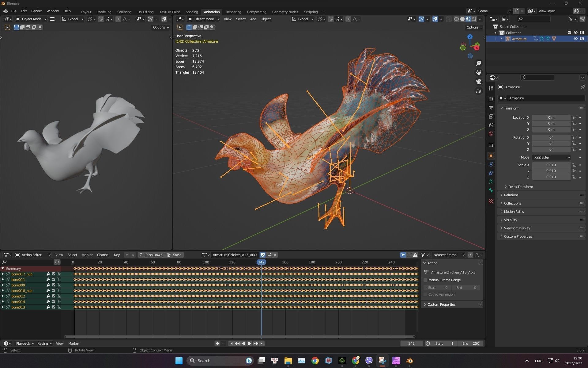Toggle bone011 channel mute checkbox
The image size is (588, 368).
[x=54, y=280]
